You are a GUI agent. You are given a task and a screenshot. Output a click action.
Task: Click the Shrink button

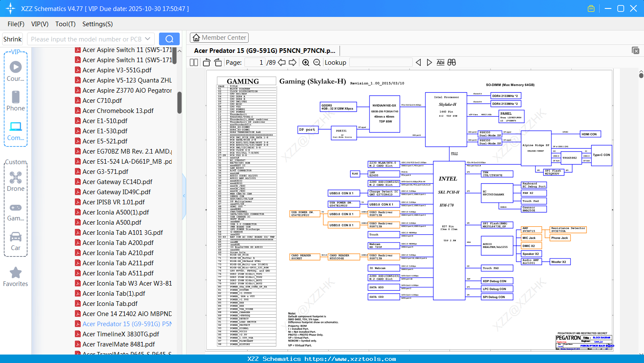click(x=12, y=39)
